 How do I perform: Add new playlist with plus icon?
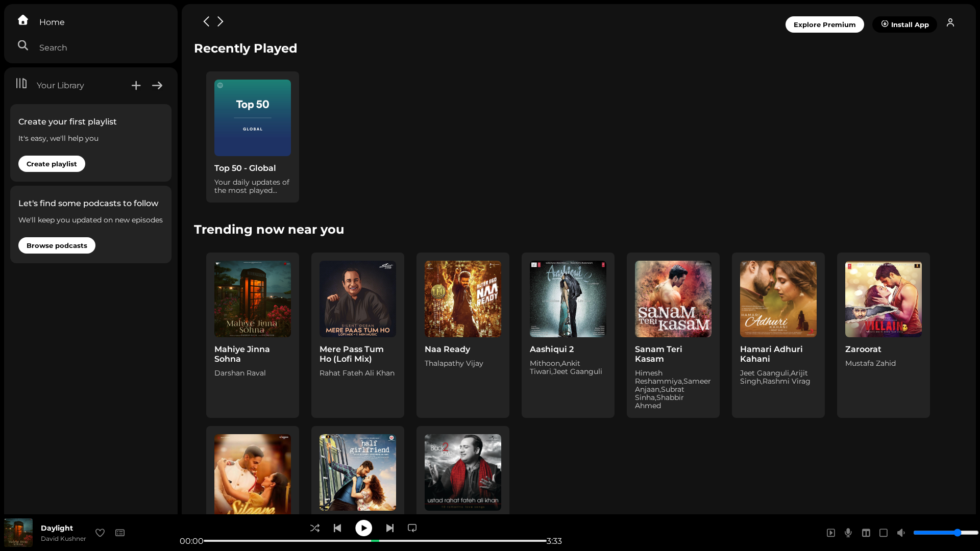(x=136, y=86)
